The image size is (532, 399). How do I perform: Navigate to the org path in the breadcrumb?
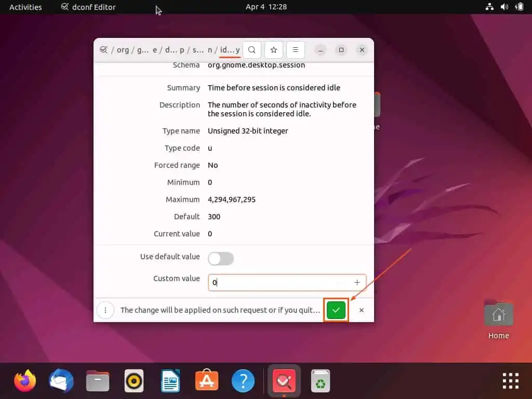[x=123, y=50]
